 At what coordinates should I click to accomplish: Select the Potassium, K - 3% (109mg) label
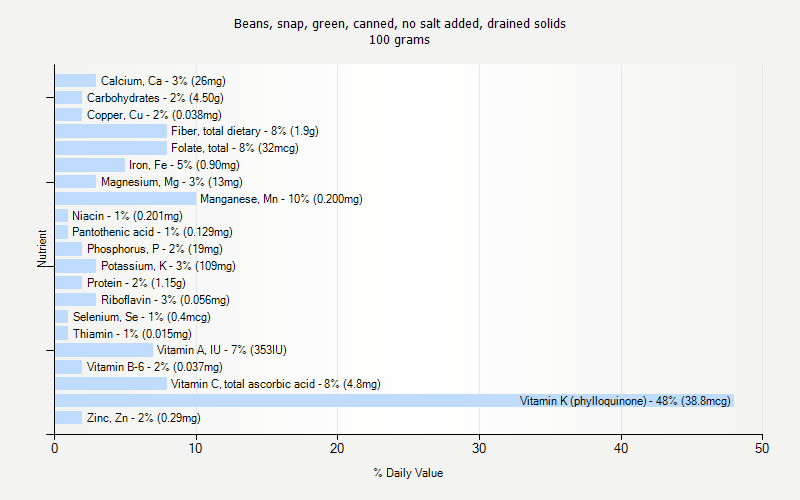point(168,266)
